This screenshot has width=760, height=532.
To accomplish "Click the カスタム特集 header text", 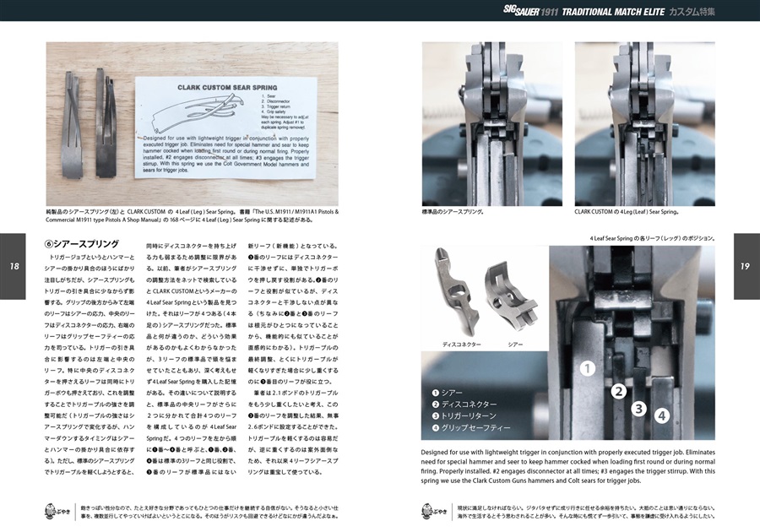I will click(x=692, y=12).
